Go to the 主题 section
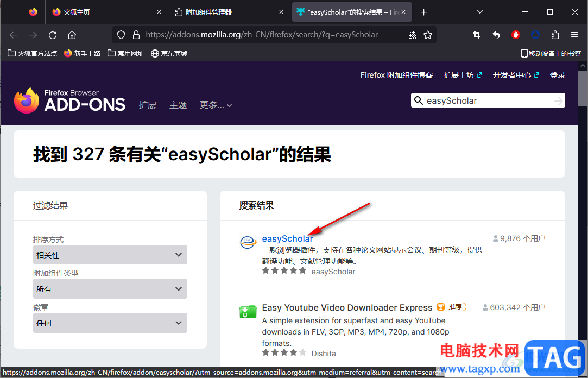 coord(178,105)
